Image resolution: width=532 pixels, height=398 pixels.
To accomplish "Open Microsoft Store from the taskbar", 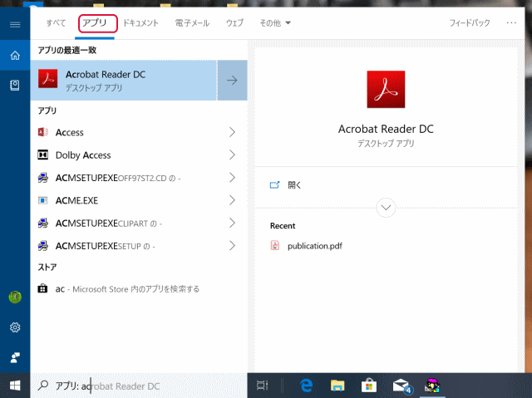I will [x=369, y=386].
